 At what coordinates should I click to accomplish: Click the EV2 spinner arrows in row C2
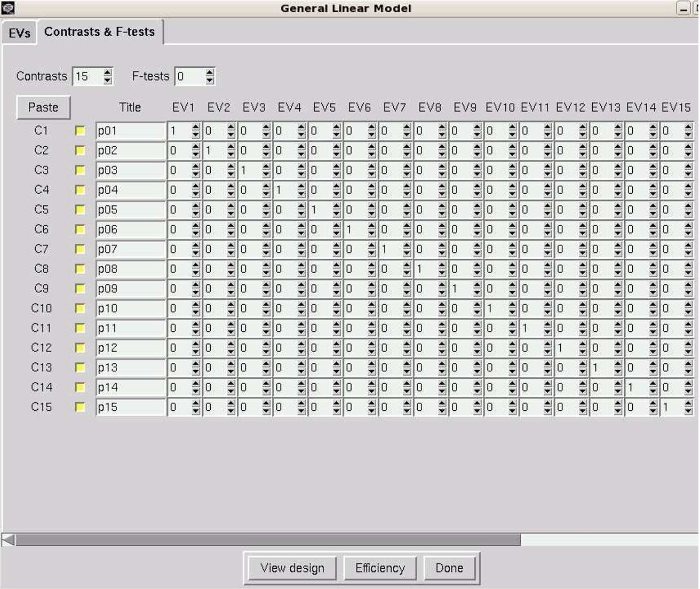[231, 150]
